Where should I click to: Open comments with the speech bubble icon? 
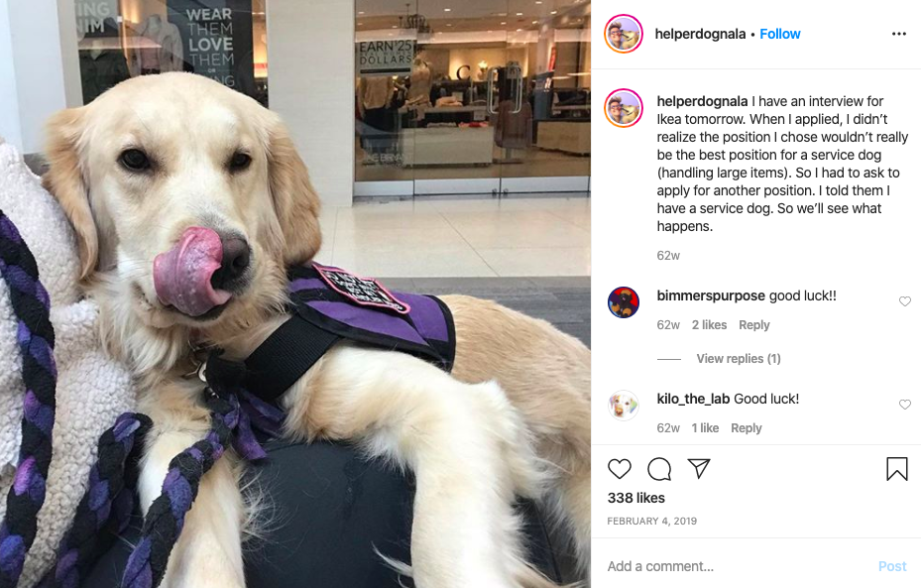coord(659,469)
